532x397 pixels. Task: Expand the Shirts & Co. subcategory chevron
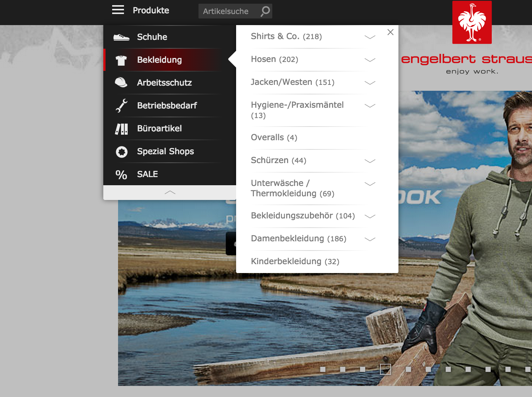[370, 37]
